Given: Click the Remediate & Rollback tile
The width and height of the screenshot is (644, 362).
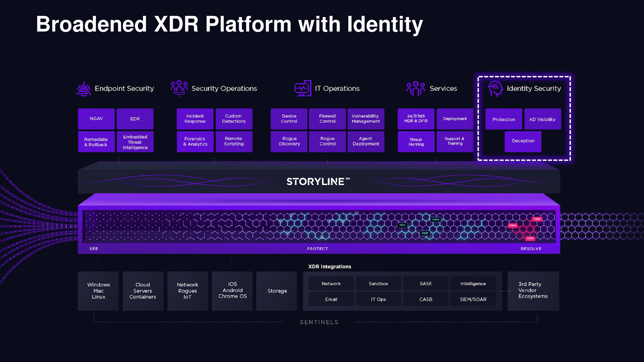Looking at the screenshot, I should 96,142.
